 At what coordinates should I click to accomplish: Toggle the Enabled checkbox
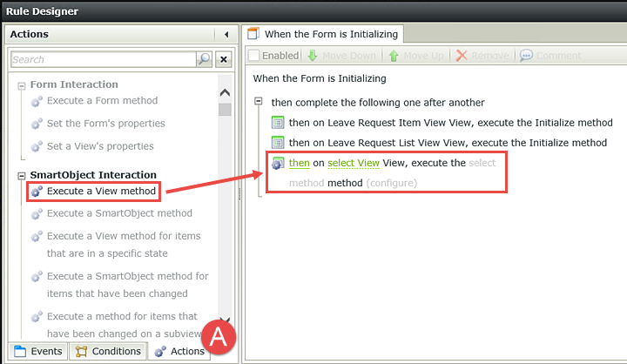click(254, 55)
